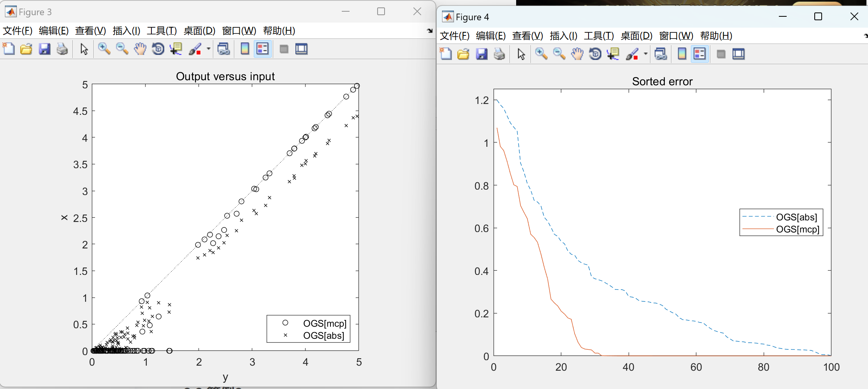The width and height of the screenshot is (868, 389).
Task: Toggle Insert Legend in Figure 3 toolbar
Action: point(263,49)
